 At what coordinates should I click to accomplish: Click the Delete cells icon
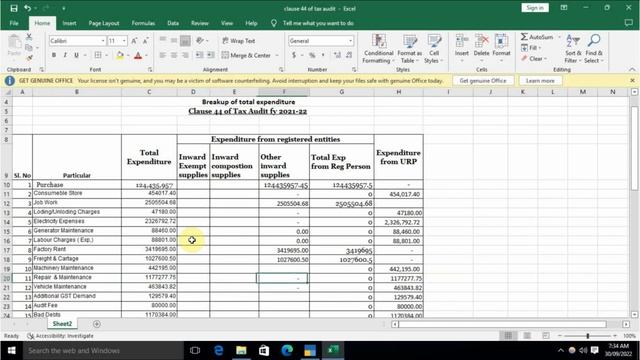pyautogui.click(x=481, y=42)
